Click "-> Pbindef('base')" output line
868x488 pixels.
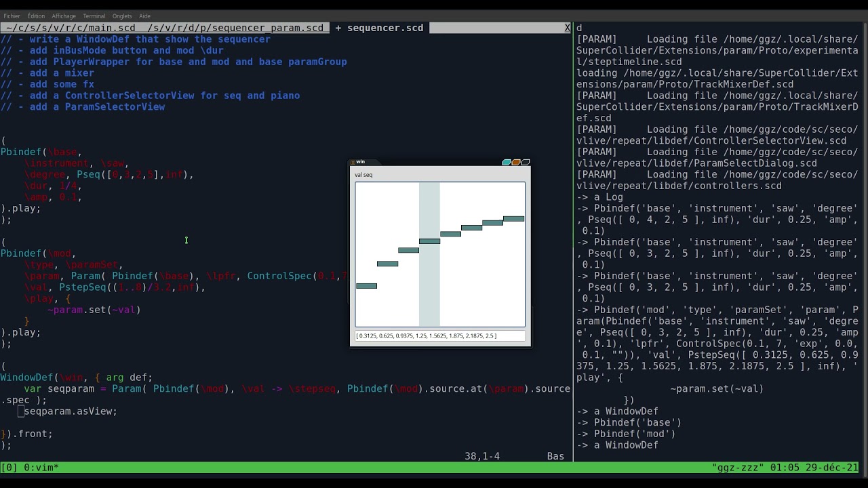coord(629,422)
